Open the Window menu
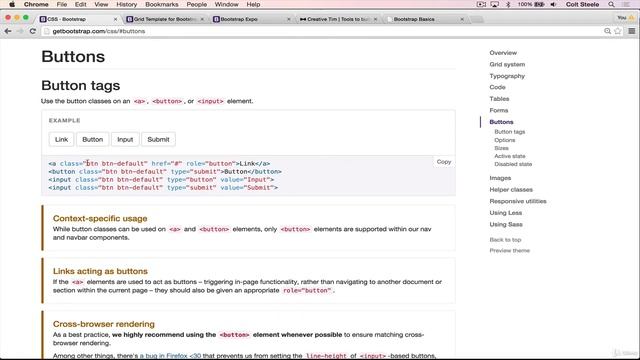Screen dimensions: 640x360 pos(227,4)
